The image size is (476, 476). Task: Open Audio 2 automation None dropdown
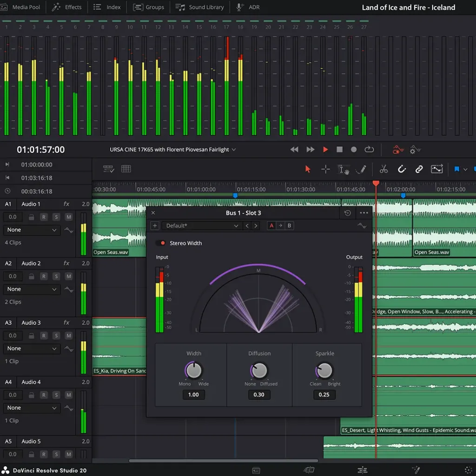(x=32, y=289)
